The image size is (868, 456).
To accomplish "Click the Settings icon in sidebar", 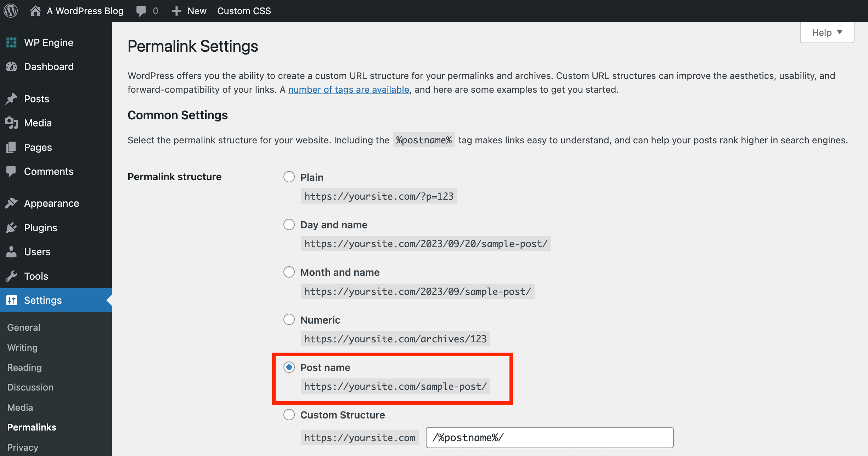I will click(11, 300).
